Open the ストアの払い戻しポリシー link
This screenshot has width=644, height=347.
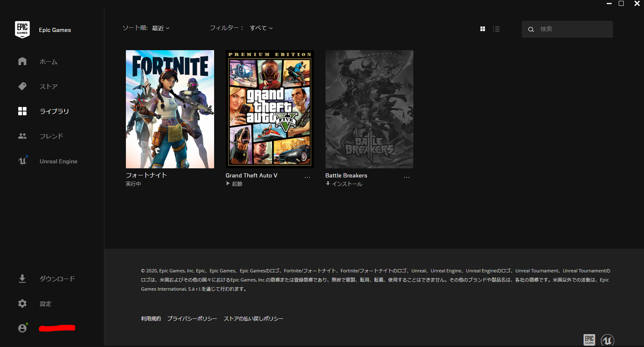[x=253, y=318]
